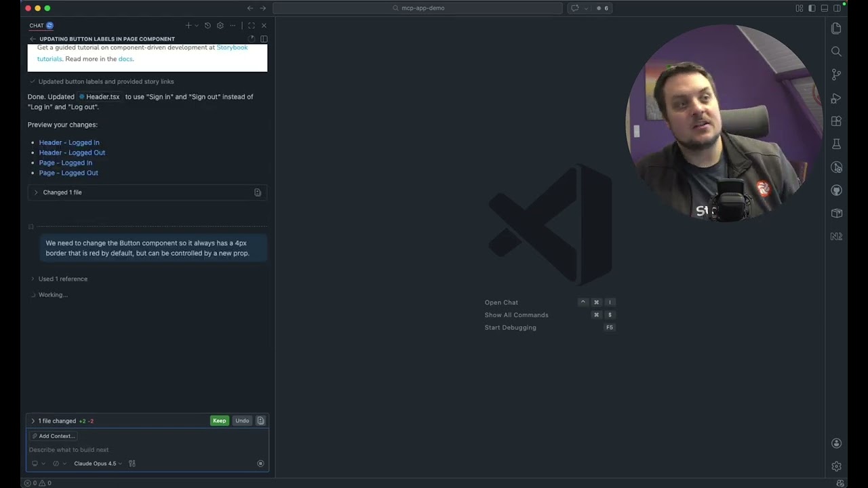This screenshot has width=868, height=488.
Task: Focus the Describe what to build next input
Action: click(147, 450)
